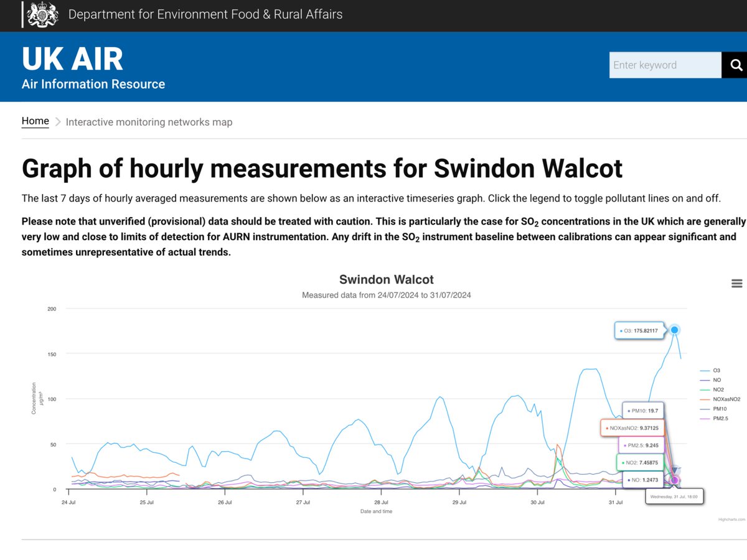This screenshot has width=747, height=560.
Task: Click the highlighted O3 data point marker
Action: pyautogui.click(x=674, y=330)
